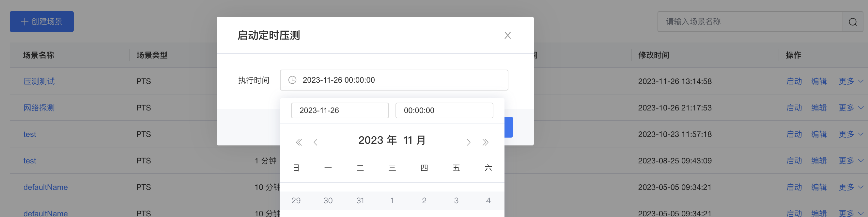Select day 31 in calendar
Image resolution: width=868 pixels, height=217 pixels.
point(360,200)
